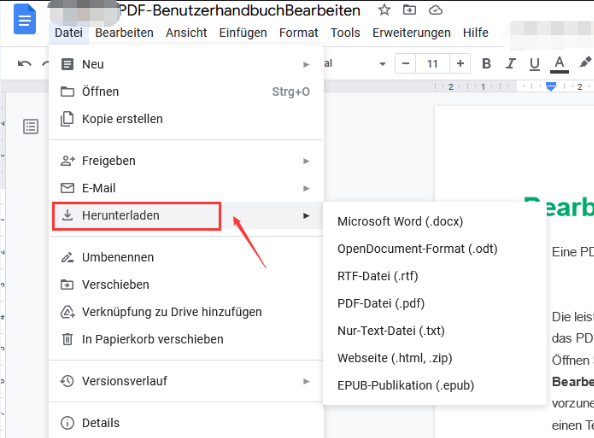Decrease font size with minus button
This screenshot has height=438, width=594.
click(405, 64)
